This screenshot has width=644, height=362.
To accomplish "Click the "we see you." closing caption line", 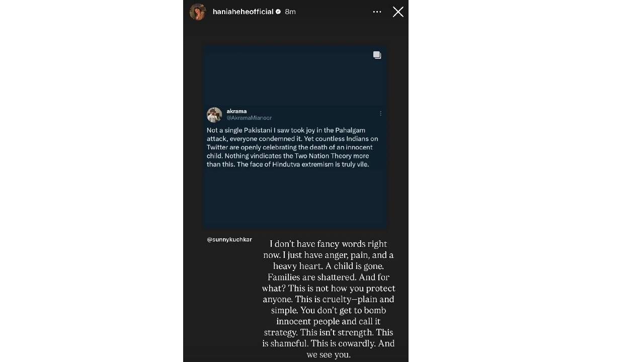I will pos(328,354).
